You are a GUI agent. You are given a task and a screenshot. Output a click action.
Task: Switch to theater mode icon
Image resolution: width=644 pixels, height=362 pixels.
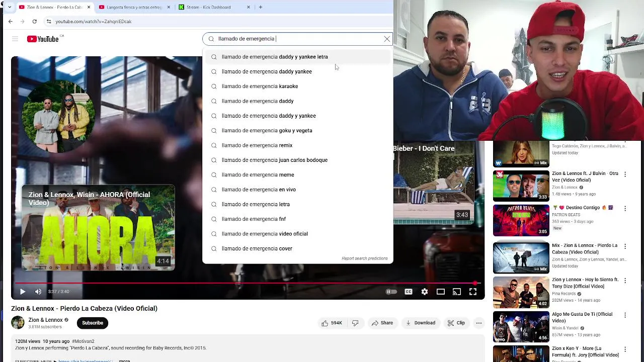click(441, 292)
